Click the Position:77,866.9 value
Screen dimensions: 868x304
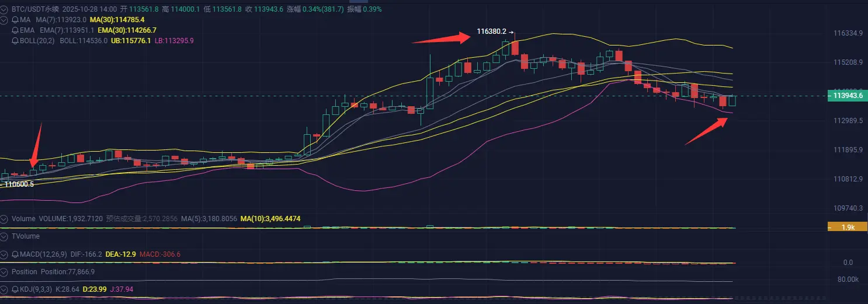coord(68,272)
